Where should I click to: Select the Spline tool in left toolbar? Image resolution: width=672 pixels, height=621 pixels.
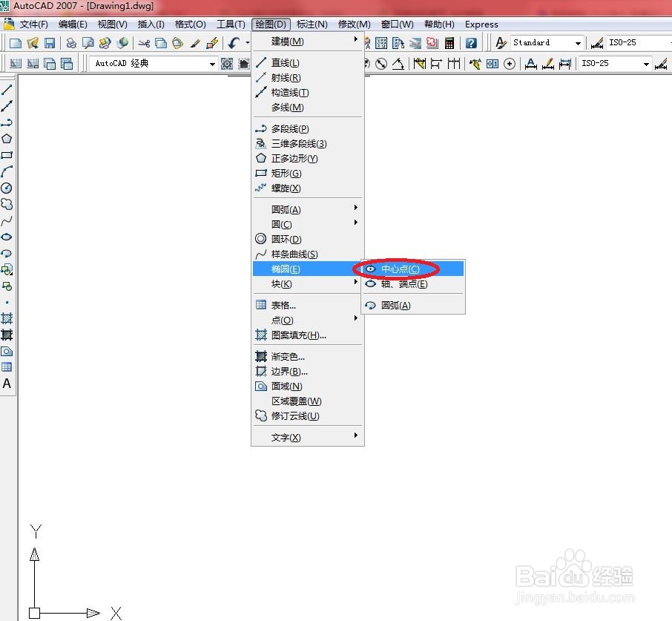pos(7,220)
